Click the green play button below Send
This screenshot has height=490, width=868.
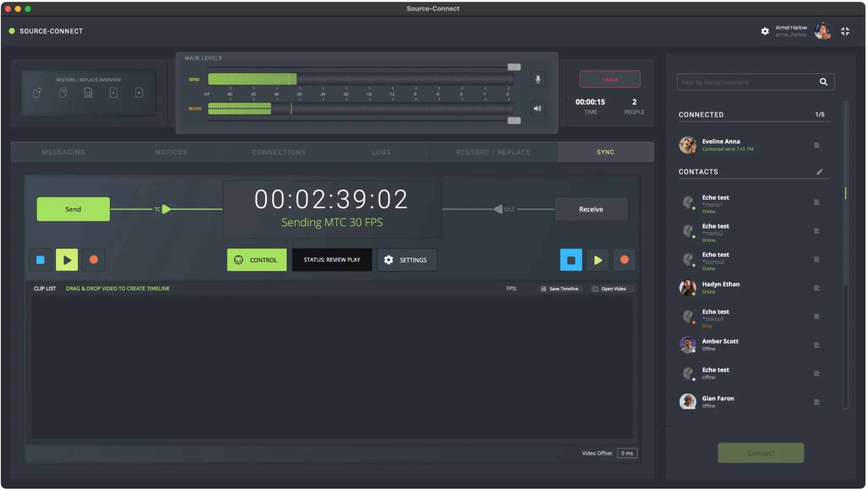coord(67,260)
